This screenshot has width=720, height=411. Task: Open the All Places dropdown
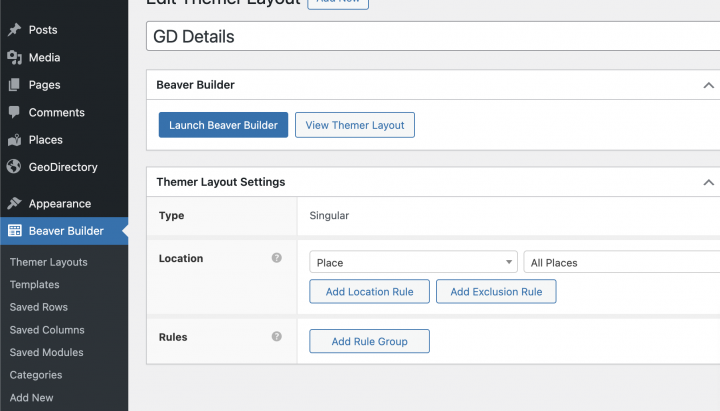click(620, 262)
